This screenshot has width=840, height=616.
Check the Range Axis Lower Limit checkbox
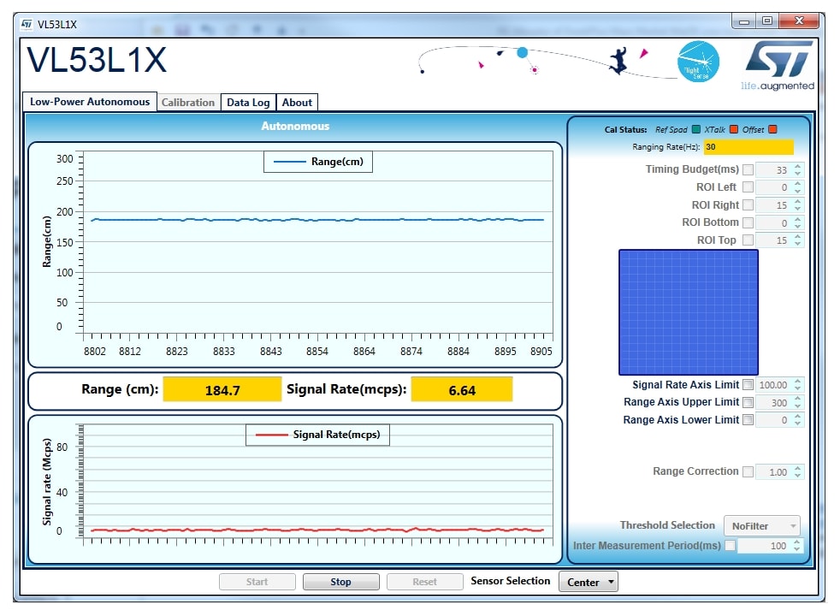coord(748,420)
